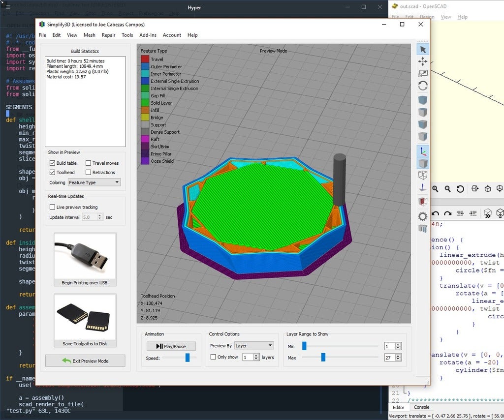Switch to the Console tab in OpenSCAD
The width and height of the screenshot is (504, 420).
tap(421, 407)
